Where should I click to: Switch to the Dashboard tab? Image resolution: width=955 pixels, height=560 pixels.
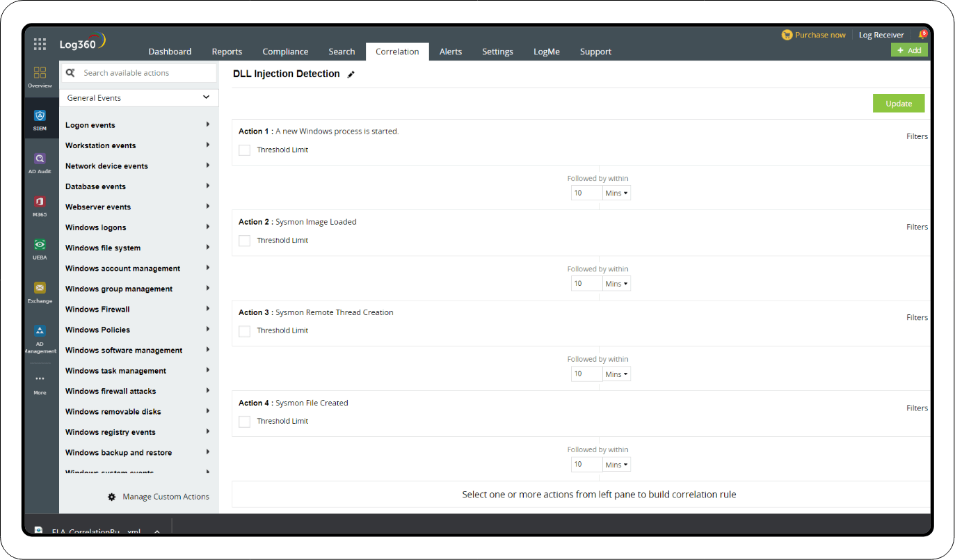(x=170, y=51)
